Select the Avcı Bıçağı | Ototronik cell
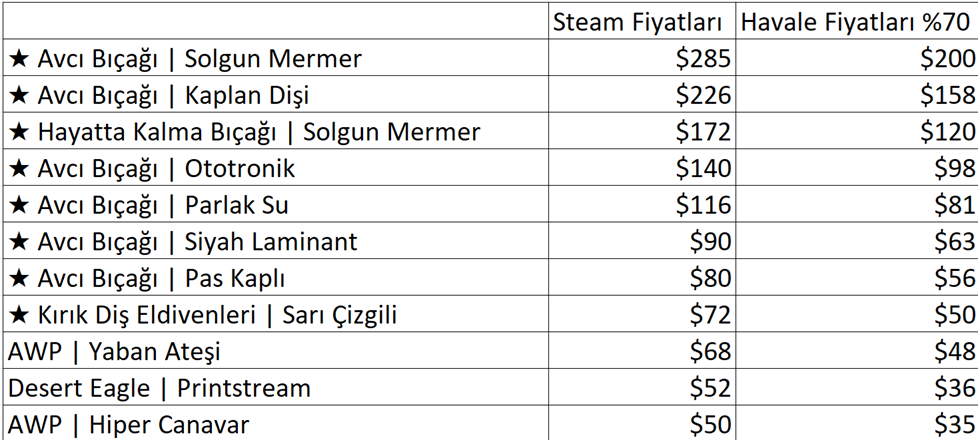 click(275, 168)
